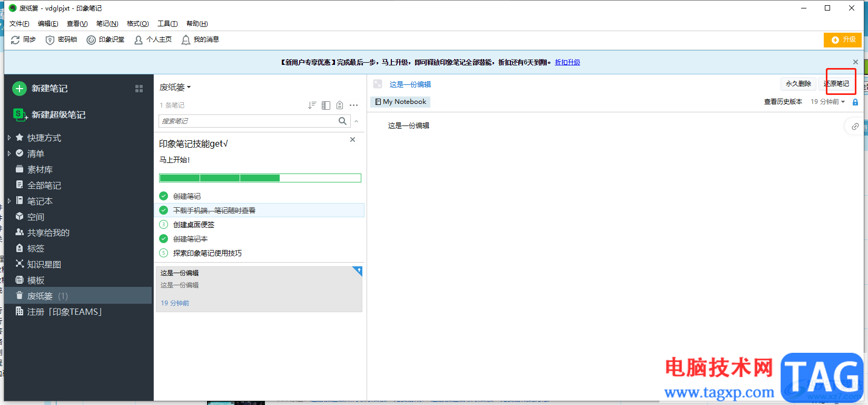Screen dimensions: 868x405
Task: Click the note thumbnail icon beside the title
Action: (378, 84)
